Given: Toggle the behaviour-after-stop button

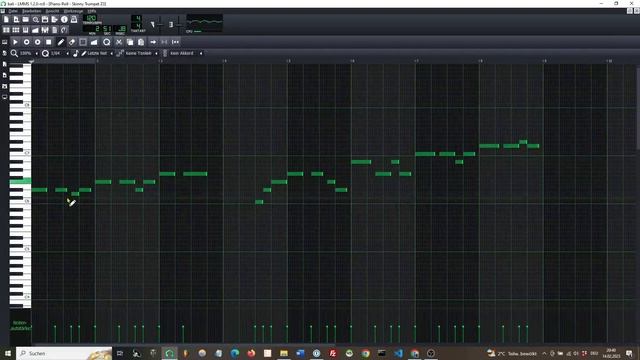Looking at the screenshot, I should [176, 42].
